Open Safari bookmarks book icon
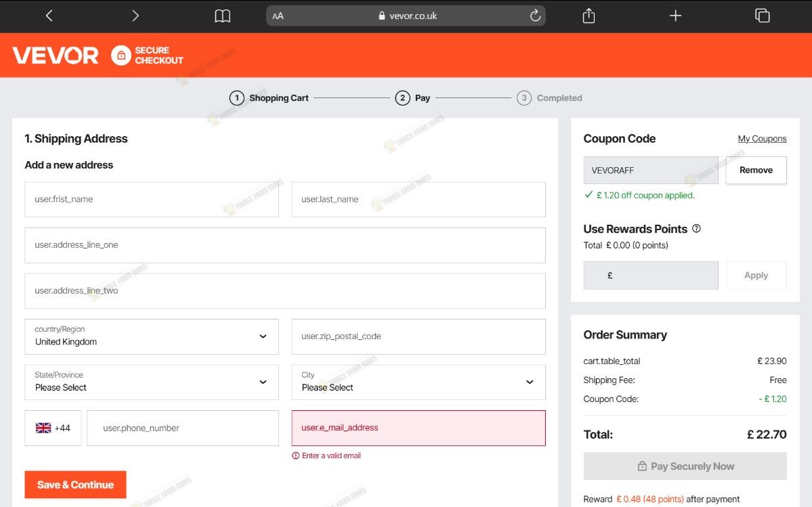Viewport: 812px width, 507px height. [x=223, y=16]
